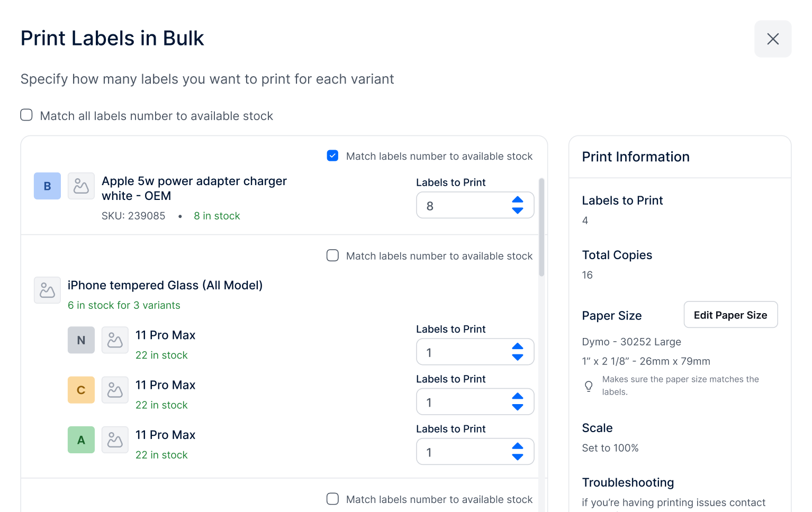Close the Print Labels in Bulk dialog

point(773,39)
